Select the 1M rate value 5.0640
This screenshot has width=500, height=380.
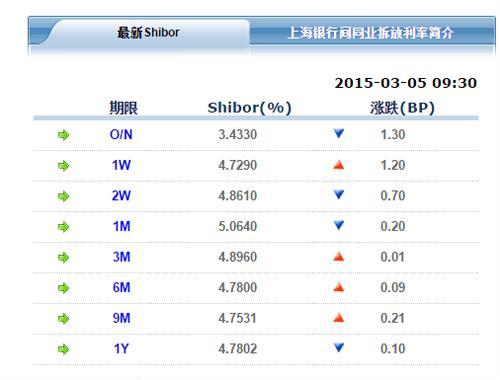pyautogui.click(x=238, y=226)
